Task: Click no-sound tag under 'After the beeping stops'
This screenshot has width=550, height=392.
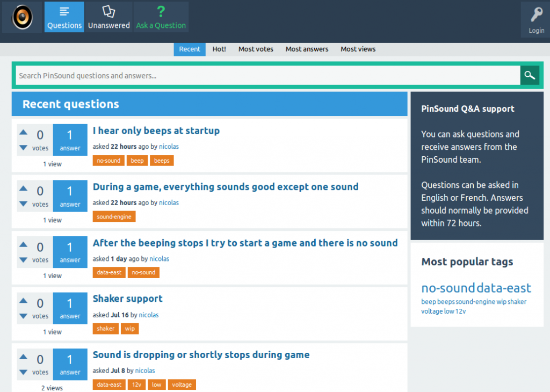Action: pyautogui.click(x=143, y=272)
